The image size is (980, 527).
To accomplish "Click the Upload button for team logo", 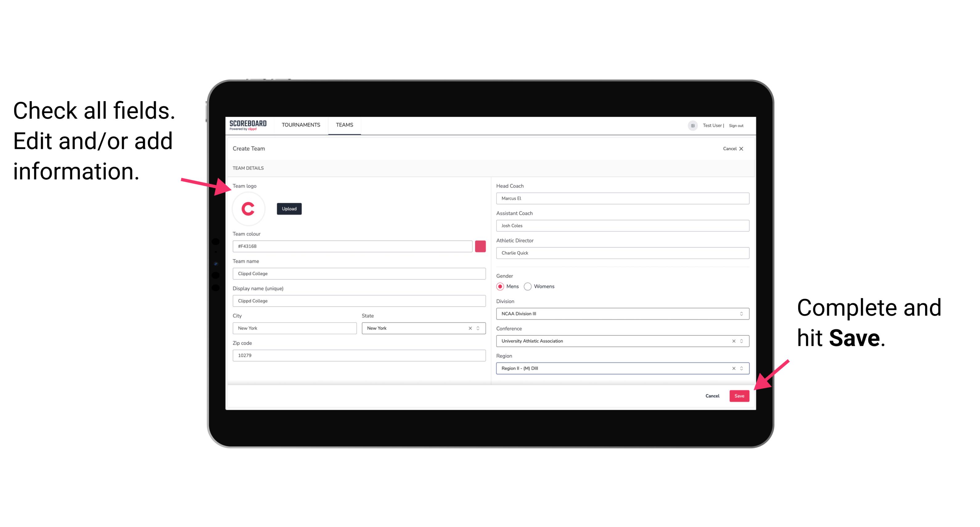I will (x=289, y=208).
